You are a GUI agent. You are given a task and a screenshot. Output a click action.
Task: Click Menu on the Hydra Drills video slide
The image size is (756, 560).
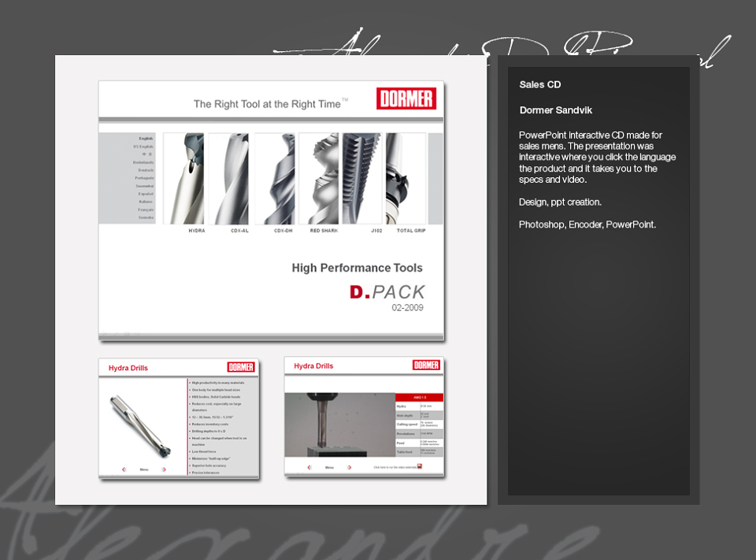tap(329, 467)
